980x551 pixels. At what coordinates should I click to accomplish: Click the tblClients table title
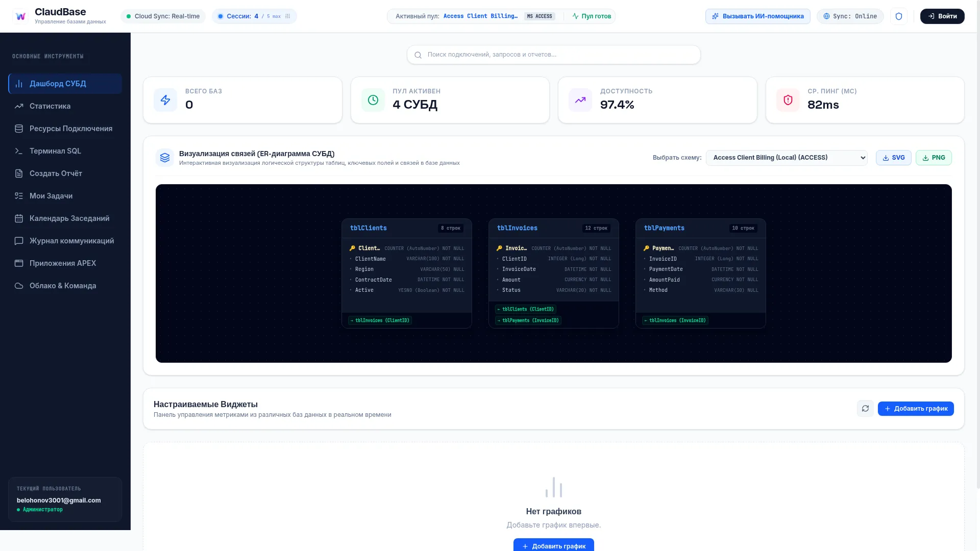click(369, 228)
